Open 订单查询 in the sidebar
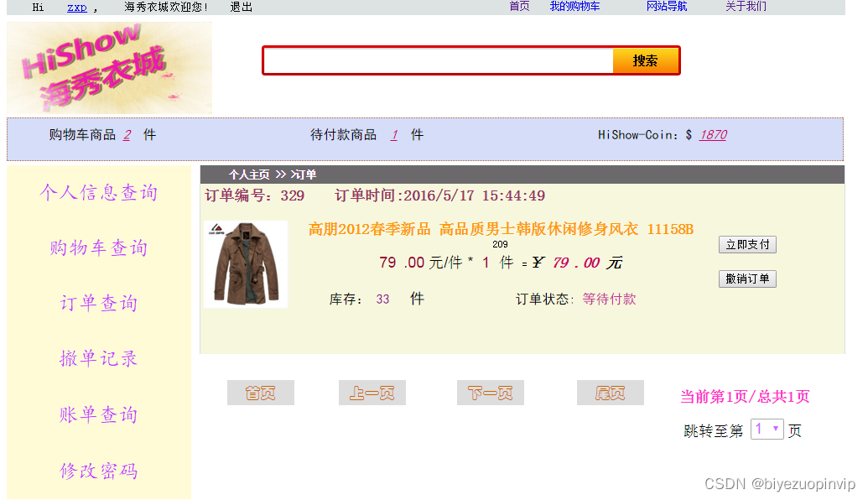 coord(98,304)
